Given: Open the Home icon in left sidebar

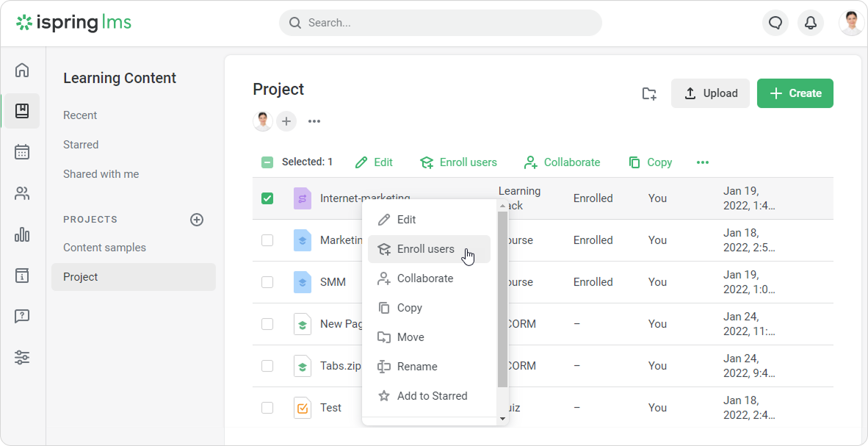Looking at the screenshot, I should (22, 71).
